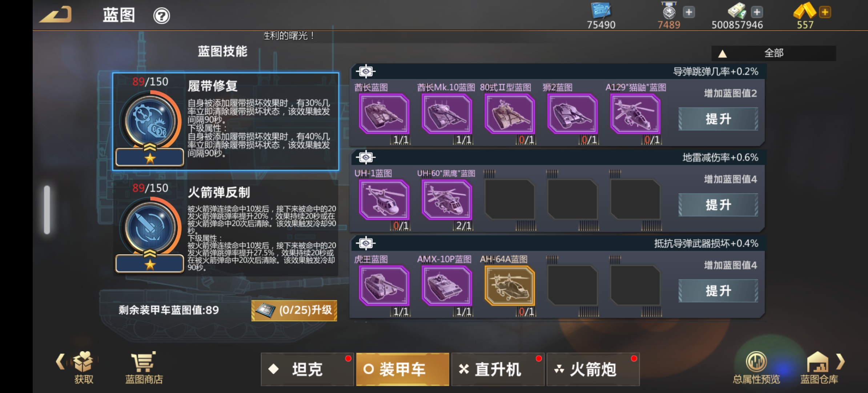The image size is (868, 393).
Task: Toggle the eye icon on the 抵抗导弹武器损坏 row
Action: point(366,243)
